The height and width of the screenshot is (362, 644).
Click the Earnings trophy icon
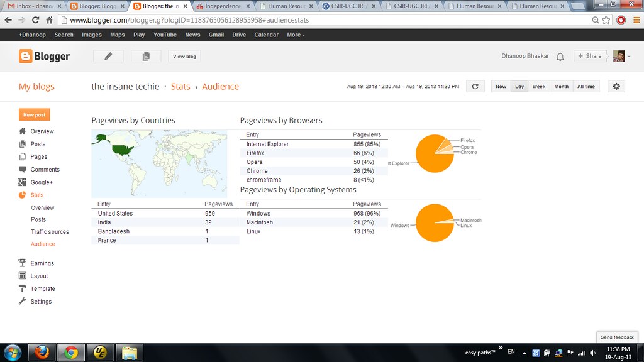pyautogui.click(x=23, y=263)
